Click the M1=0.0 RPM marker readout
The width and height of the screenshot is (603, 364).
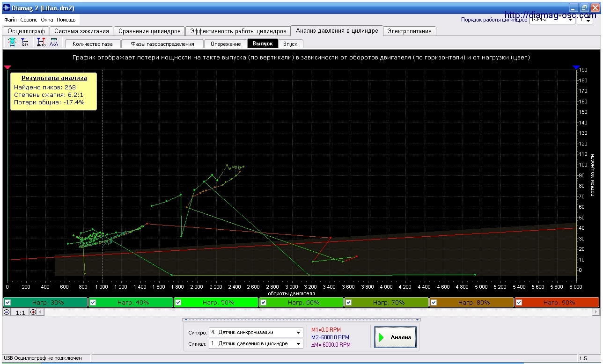[326, 330]
